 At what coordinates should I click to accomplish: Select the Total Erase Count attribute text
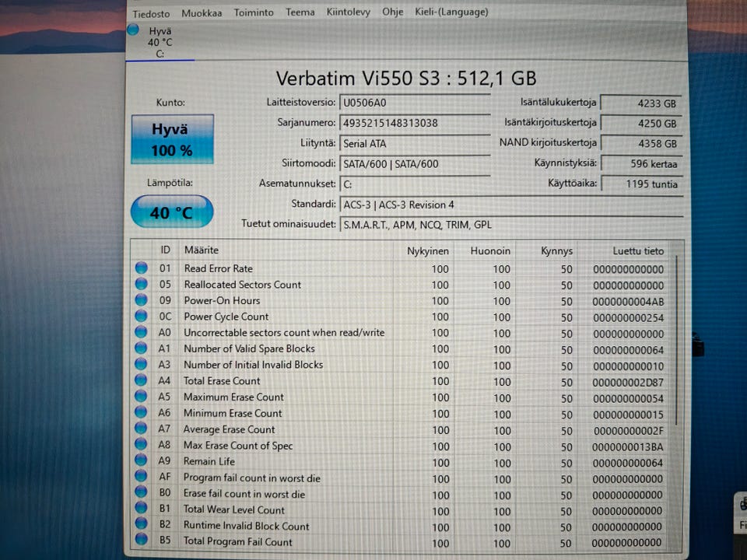click(x=222, y=381)
